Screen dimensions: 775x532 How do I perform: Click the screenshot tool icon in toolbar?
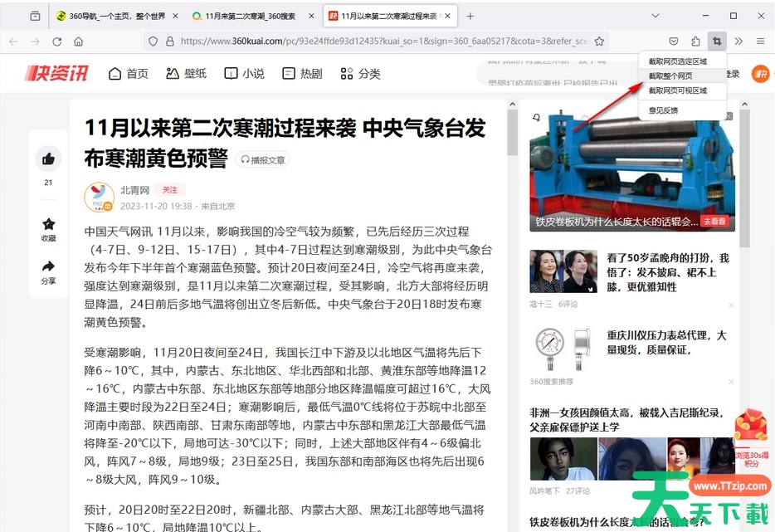point(716,41)
